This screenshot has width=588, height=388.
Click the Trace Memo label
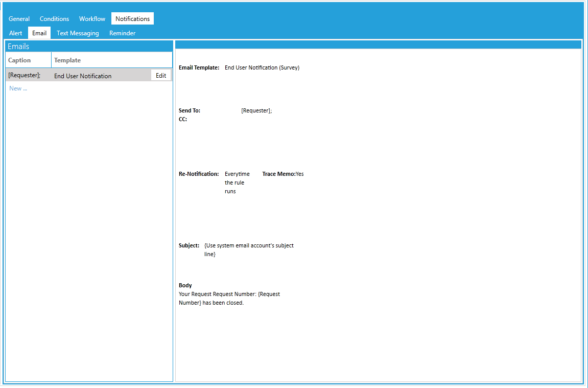point(278,174)
